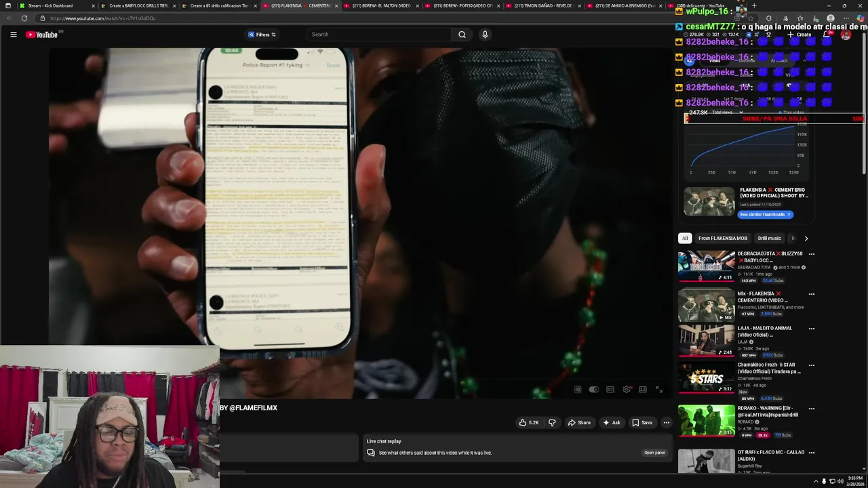The height and width of the screenshot is (488, 868).
Task: Open panel for Live chat replay
Action: tap(654, 453)
